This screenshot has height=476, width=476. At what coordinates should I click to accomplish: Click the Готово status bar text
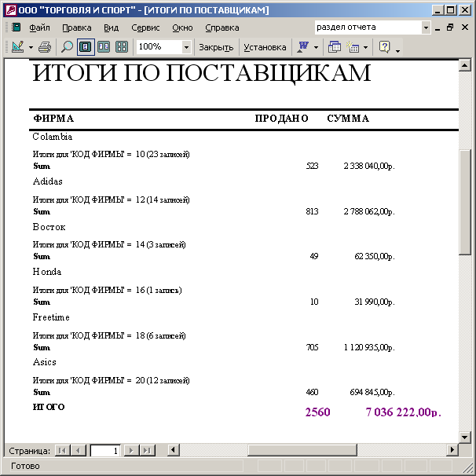point(25,466)
